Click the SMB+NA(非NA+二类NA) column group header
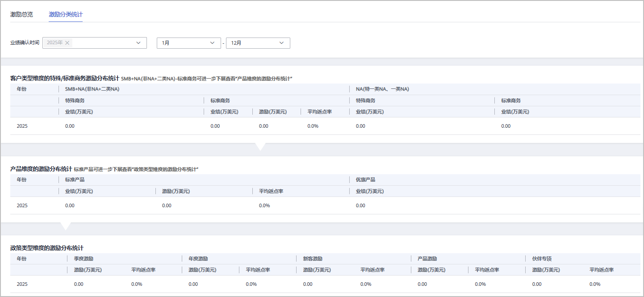 pyautogui.click(x=92, y=89)
